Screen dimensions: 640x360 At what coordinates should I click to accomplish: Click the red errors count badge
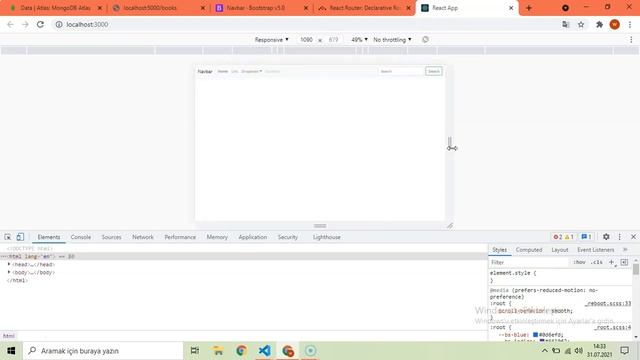tap(558, 237)
